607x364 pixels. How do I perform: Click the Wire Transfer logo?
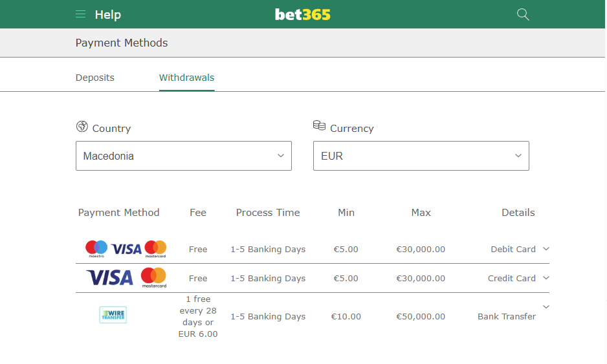tap(113, 315)
